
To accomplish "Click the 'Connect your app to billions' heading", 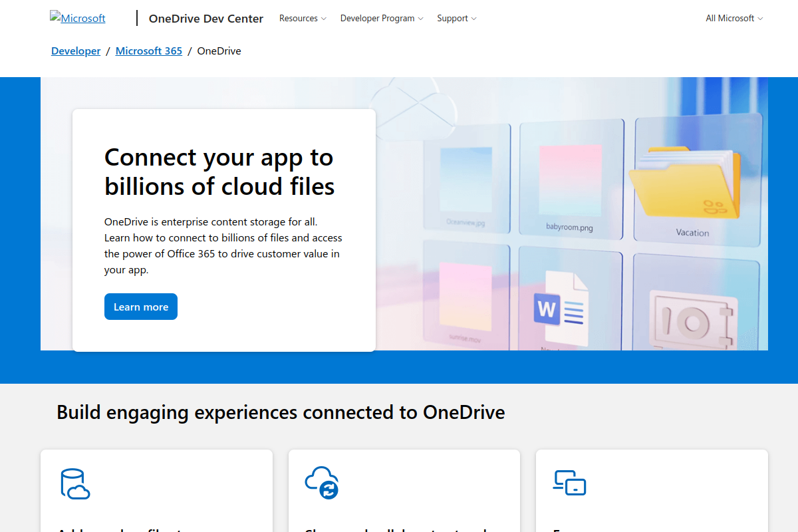I will (219, 172).
